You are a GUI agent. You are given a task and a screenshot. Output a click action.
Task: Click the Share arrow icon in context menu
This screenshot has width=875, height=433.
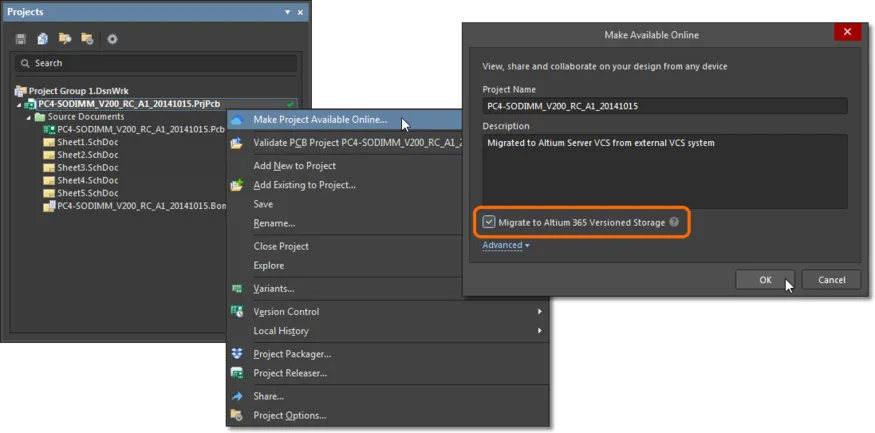[x=237, y=396]
